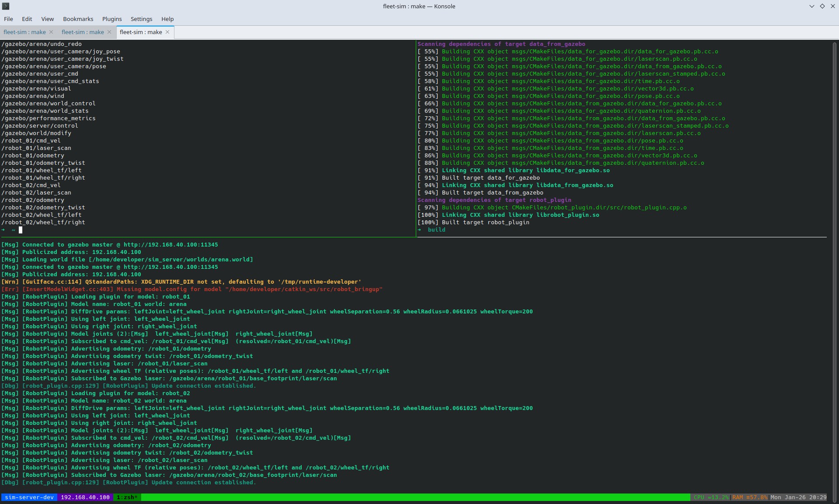Open the Bookmarks menu

point(78,19)
